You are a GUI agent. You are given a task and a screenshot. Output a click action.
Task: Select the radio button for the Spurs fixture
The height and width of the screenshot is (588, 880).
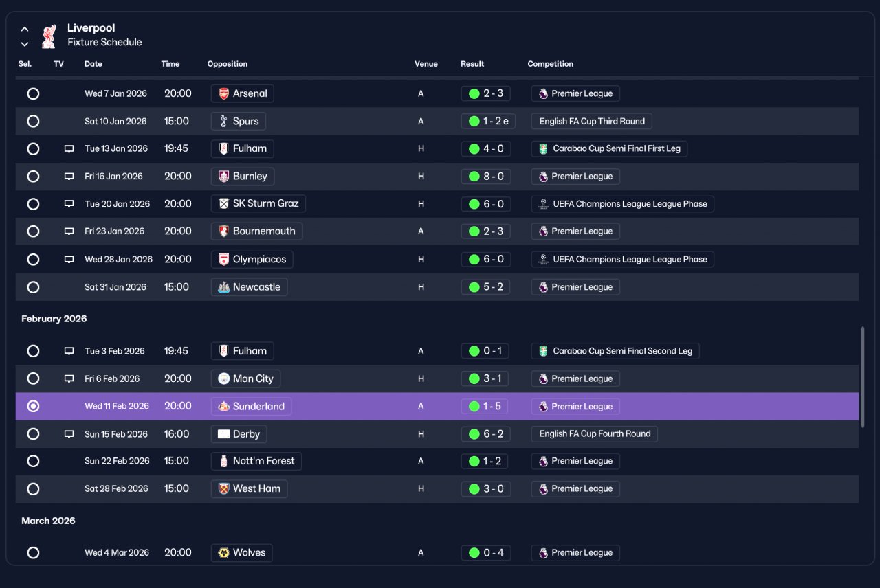click(33, 122)
